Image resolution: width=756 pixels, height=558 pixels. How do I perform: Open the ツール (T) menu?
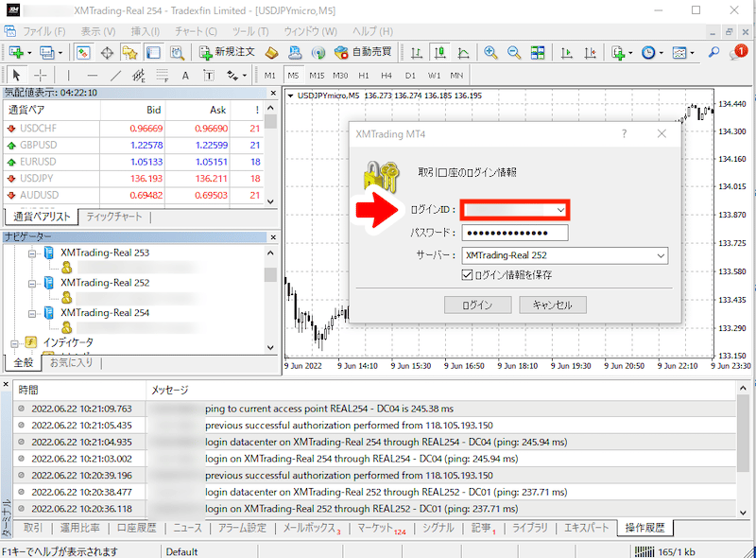click(x=249, y=31)
